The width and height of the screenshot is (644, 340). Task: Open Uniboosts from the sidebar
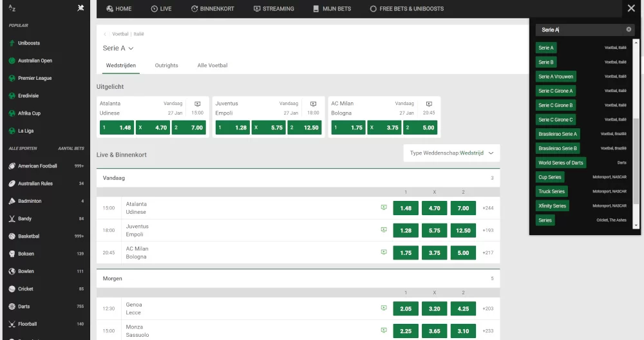click(28, 43)
